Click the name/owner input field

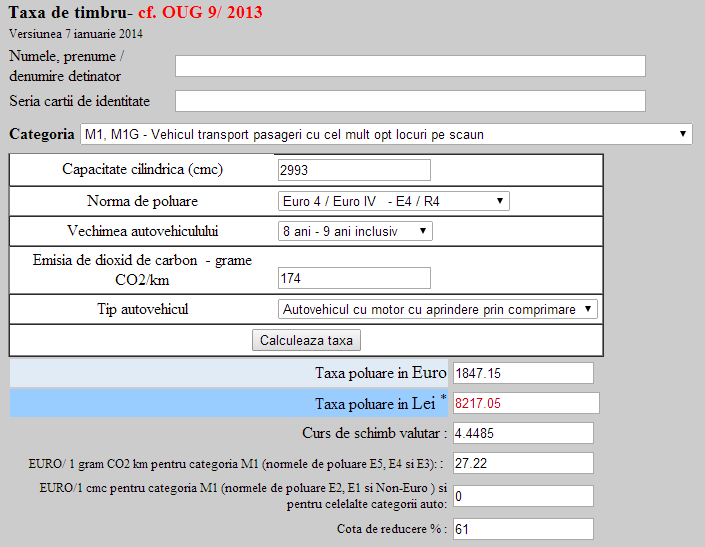coord(410,66)
